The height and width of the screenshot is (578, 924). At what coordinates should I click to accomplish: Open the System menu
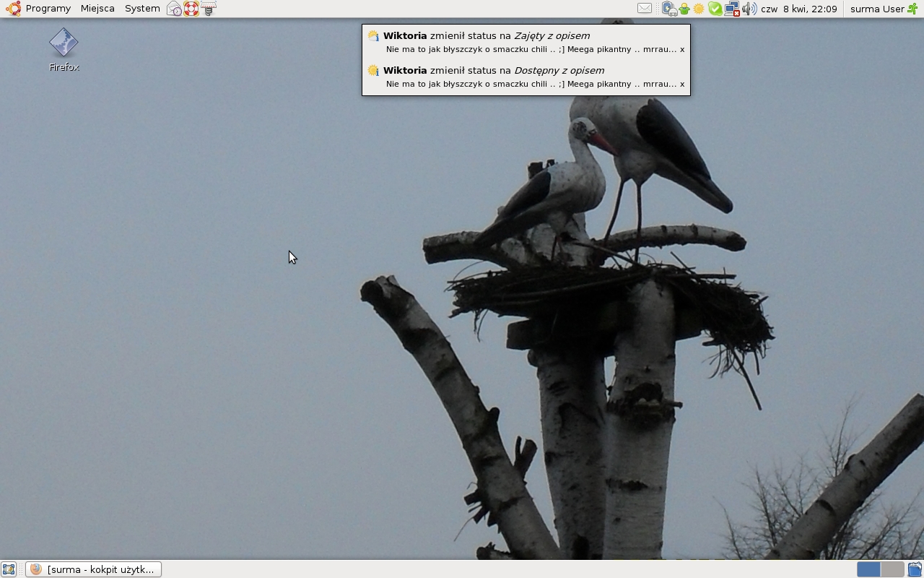142,9
